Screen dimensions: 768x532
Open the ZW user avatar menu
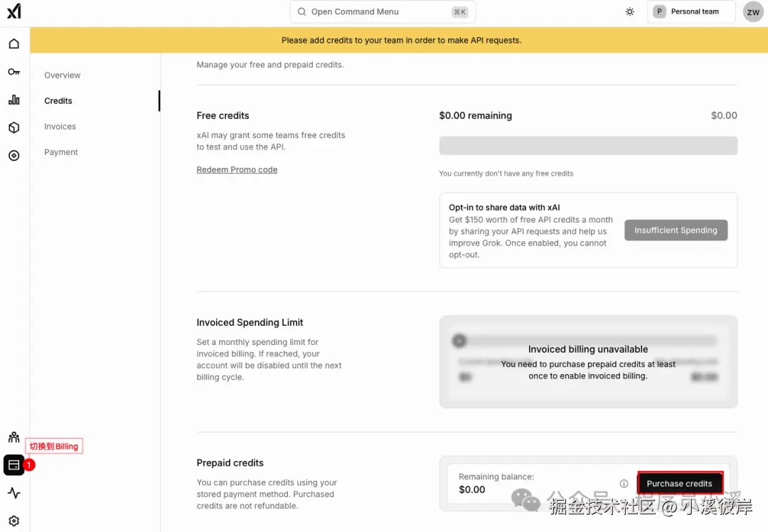tap(753, 12)
